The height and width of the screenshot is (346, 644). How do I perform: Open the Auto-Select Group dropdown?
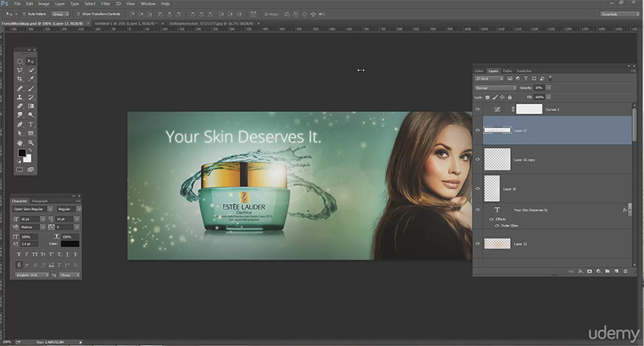[60, 14]
